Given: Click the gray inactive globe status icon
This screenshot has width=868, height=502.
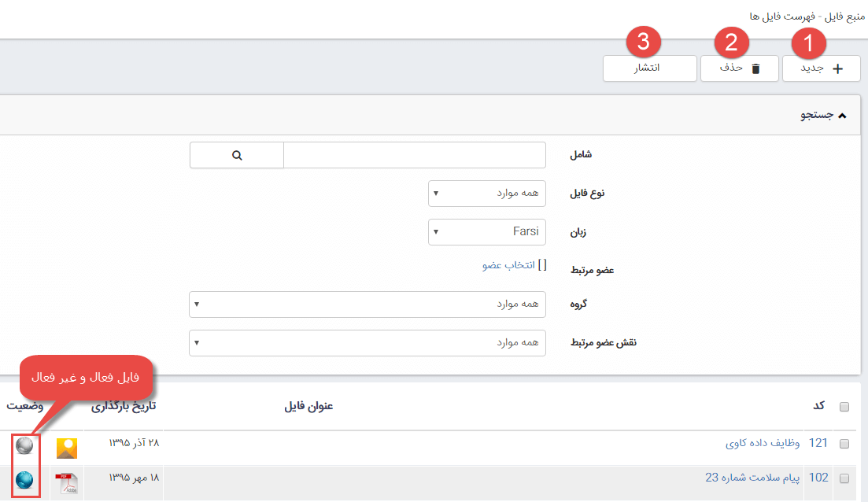Looking at the screenshot, I should click(x=25, y=446).
